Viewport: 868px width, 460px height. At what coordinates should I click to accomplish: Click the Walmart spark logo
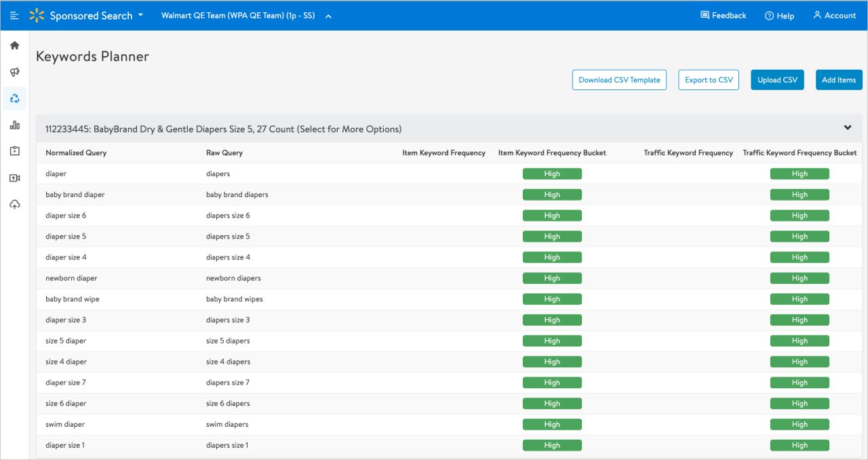pos(37,16)
